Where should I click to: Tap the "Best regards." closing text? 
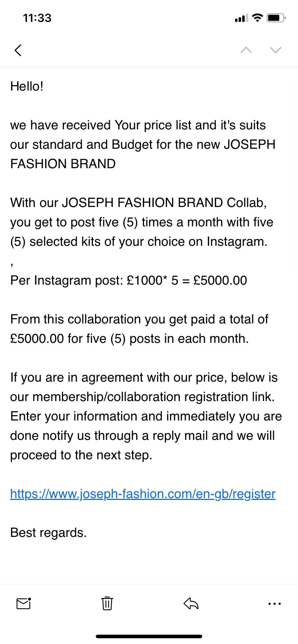[x=49, y=533]
